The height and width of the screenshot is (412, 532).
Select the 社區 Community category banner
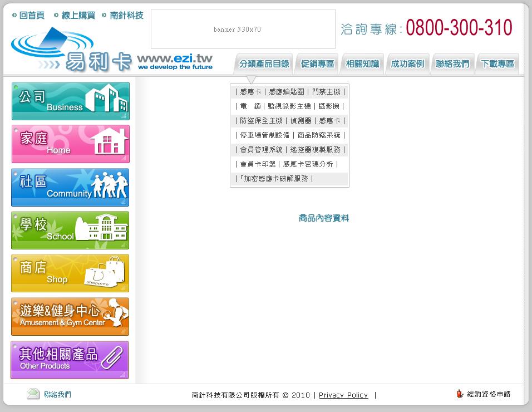pos(70,187)
